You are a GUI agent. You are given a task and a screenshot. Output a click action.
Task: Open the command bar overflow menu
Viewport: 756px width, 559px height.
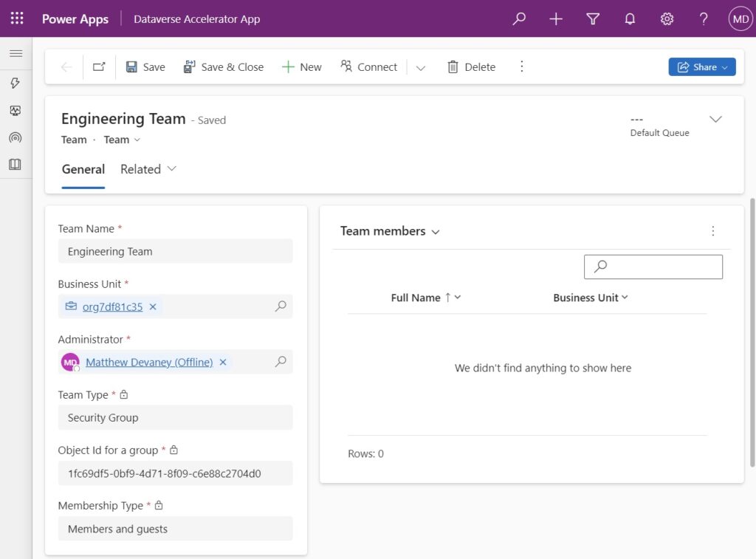click(x=522, y=66)
